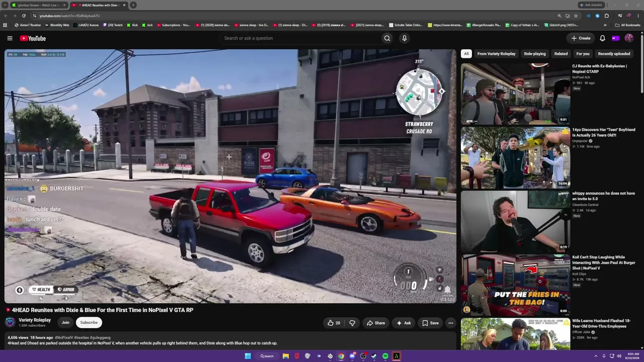Screen dimensions: 644x362
Task: Open the Variety Roleplay channel name
Action: (x=35, y=320)
